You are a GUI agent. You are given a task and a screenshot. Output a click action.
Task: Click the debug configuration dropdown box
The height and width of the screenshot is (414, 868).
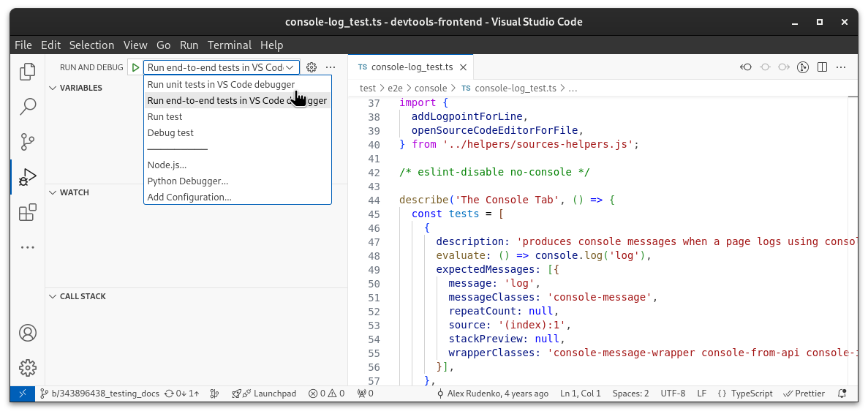coord(221,67)
